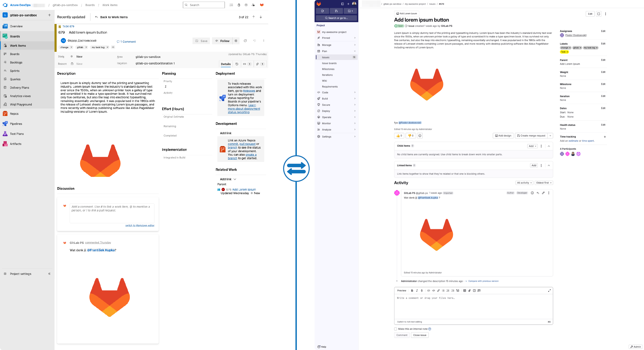Click the Close issue button
The width and height of the screenshot is (644, 350).
pos(419,335)
